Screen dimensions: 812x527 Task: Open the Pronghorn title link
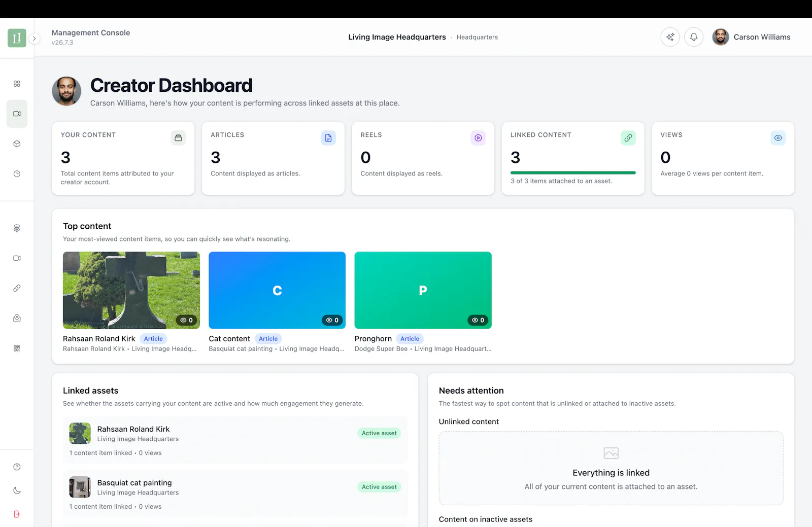click(x=373, y=339)
